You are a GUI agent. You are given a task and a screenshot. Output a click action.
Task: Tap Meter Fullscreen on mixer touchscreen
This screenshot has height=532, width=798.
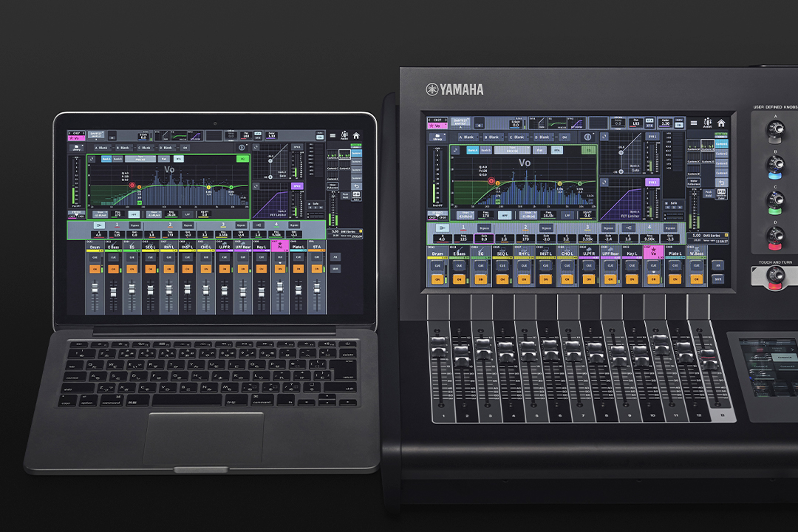(694, 183)
